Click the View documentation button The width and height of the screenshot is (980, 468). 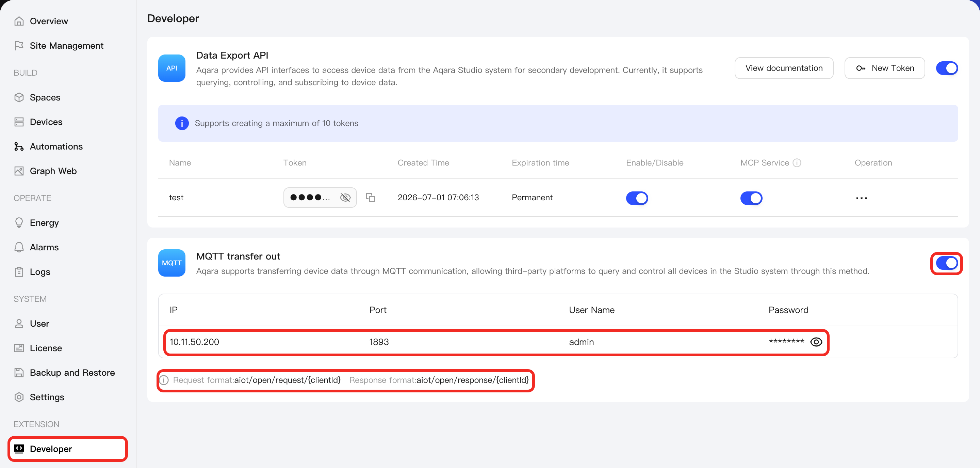(784, 68)
